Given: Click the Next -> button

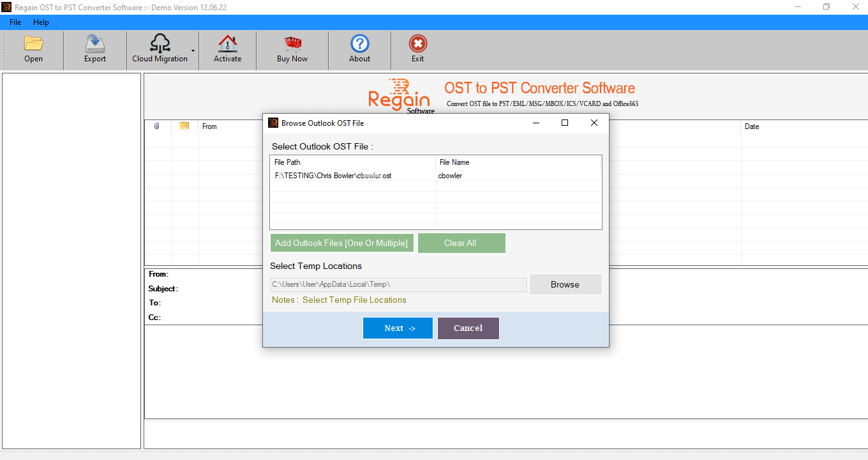Looking at the screenshot, I should (x=398, y=328).
